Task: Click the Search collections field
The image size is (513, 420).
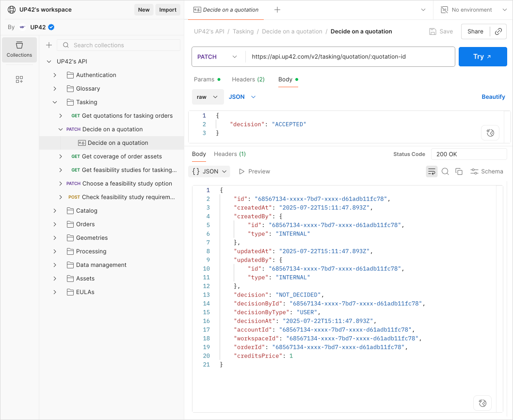Action: click(119, 45)
